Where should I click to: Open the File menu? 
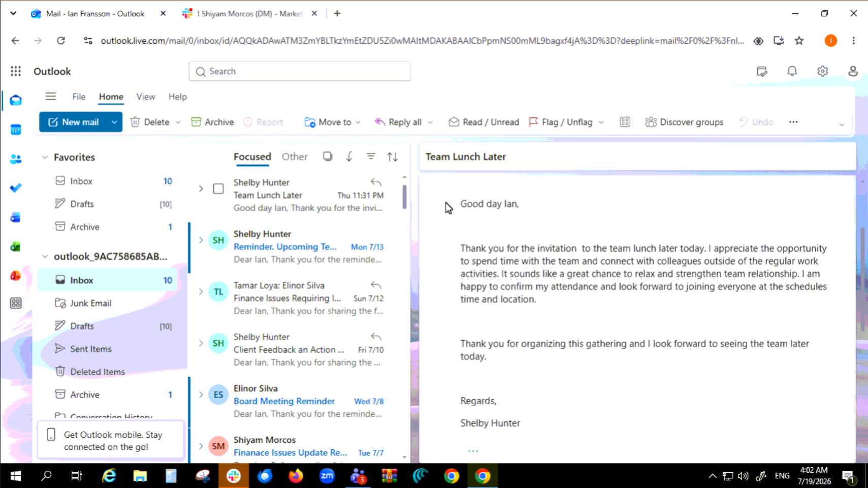tap(79, 96)
